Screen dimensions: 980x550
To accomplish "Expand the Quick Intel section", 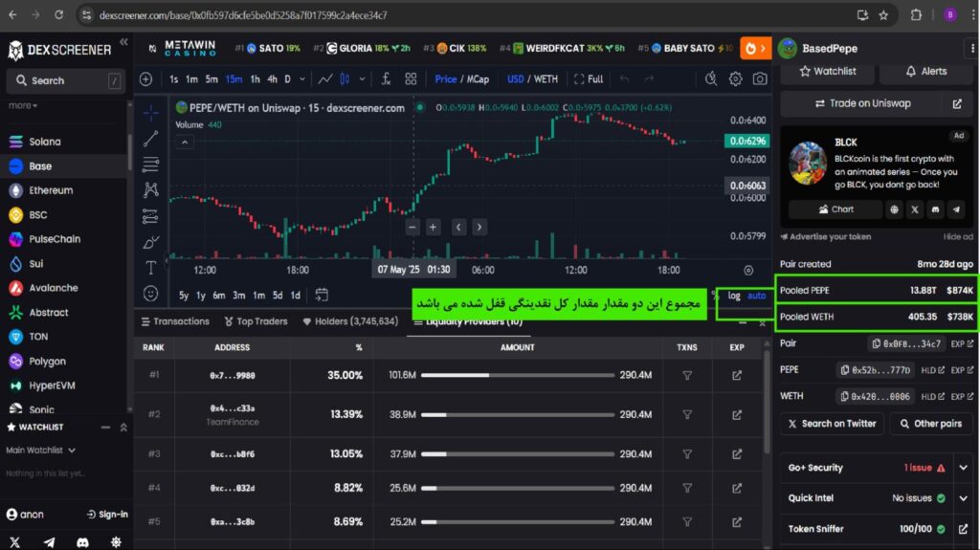I will [963, 498].
